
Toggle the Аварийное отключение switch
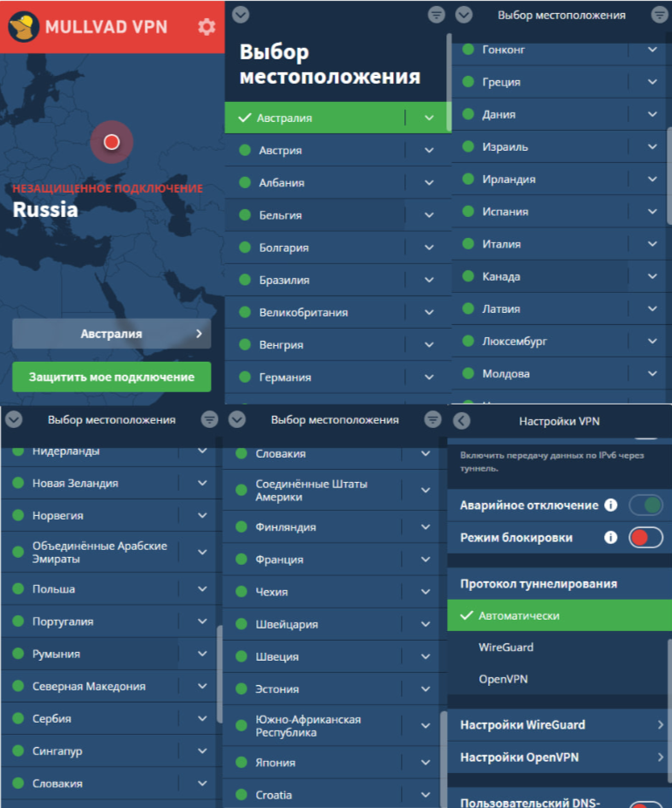pyautogui.click(x=646, y=505)
